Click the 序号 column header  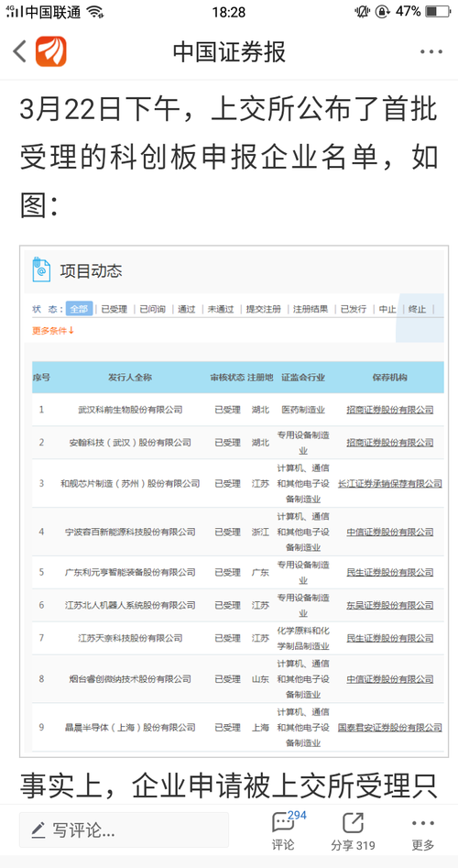pyautogui.click(x=41, y=378)
